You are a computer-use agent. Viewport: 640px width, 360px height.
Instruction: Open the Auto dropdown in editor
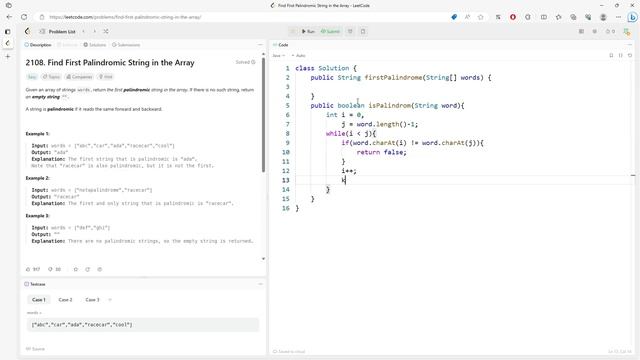pos(299,56)
